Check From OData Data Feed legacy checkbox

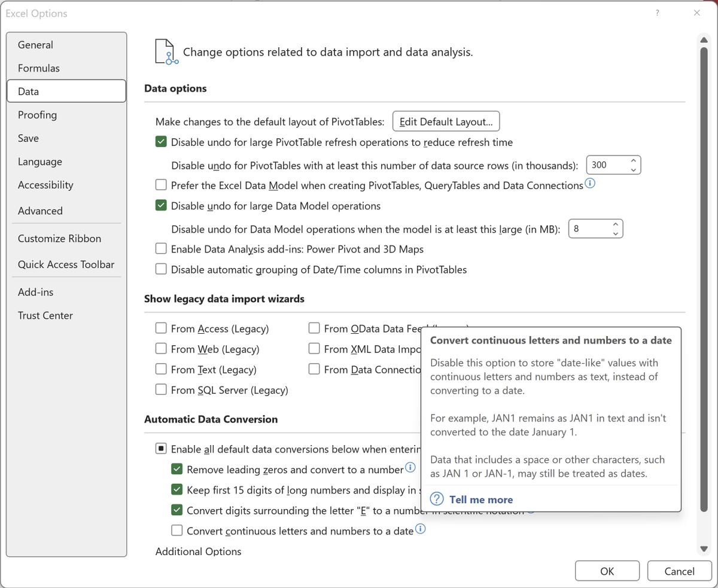314,328
